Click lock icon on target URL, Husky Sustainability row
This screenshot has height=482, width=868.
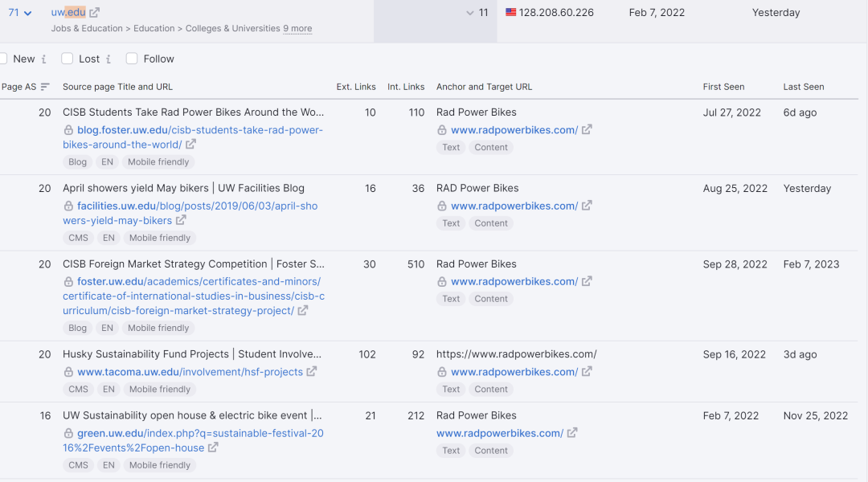pos(442,372)
